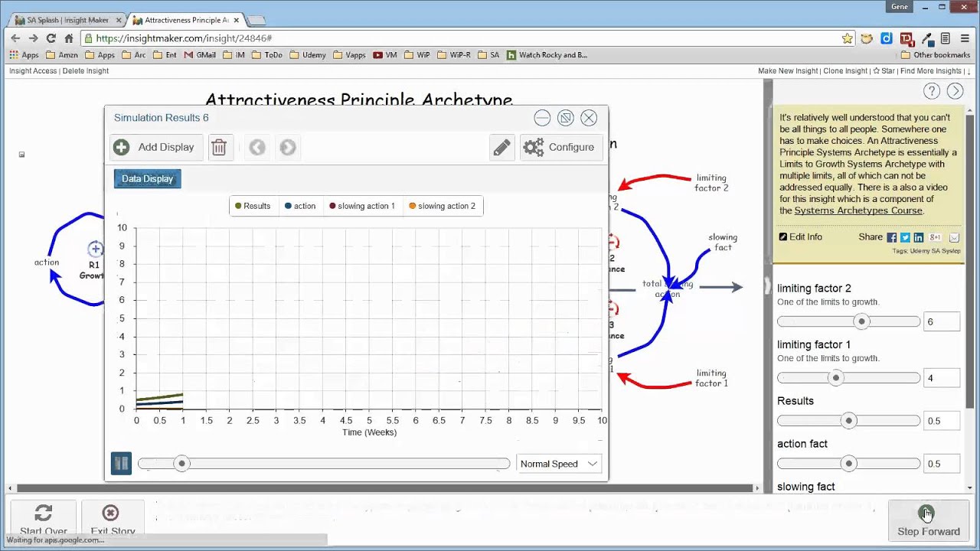Click the Edit Info link

(801, 237)
